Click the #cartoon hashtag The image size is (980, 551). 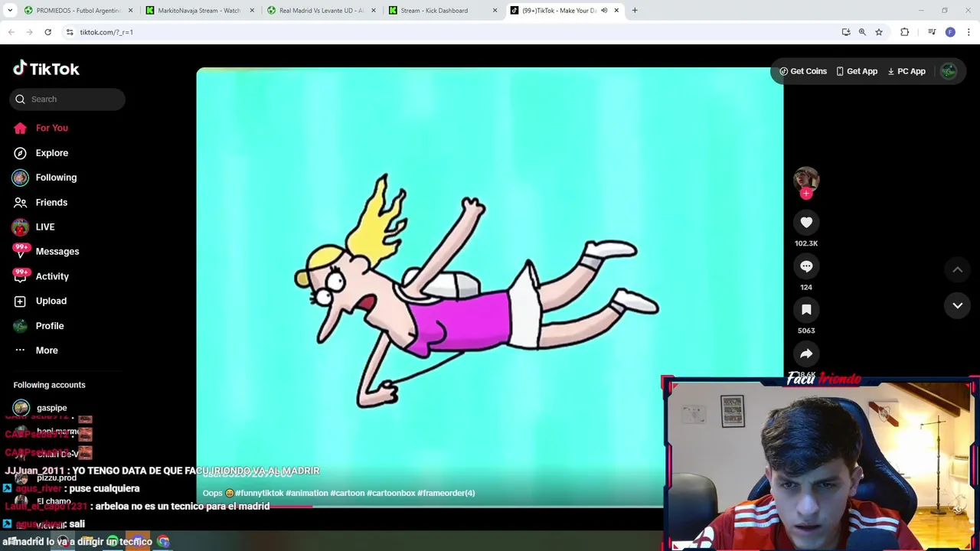[348, 493]
